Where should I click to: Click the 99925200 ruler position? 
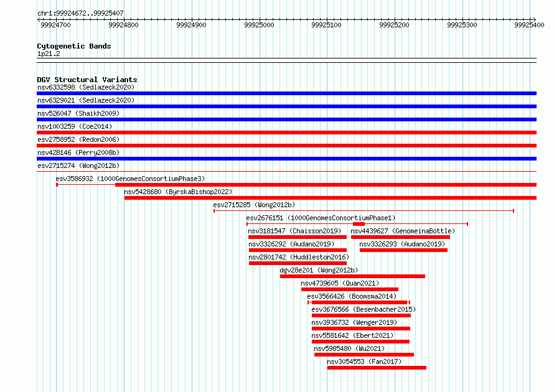[394, 25]
